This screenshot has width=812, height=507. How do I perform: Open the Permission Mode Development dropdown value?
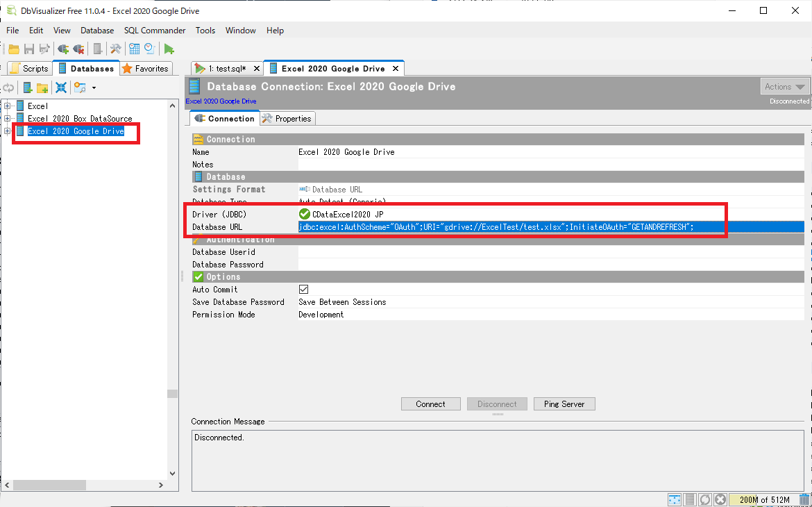[551, 315]
